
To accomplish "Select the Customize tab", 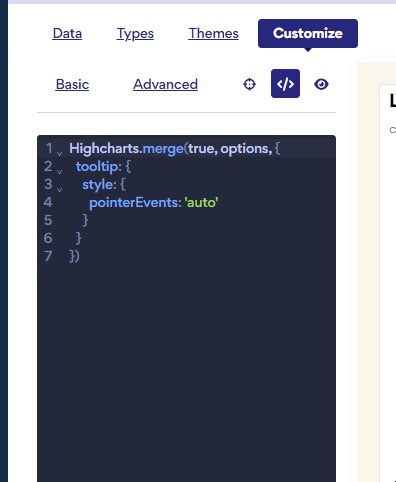I will tap(308, 33).
